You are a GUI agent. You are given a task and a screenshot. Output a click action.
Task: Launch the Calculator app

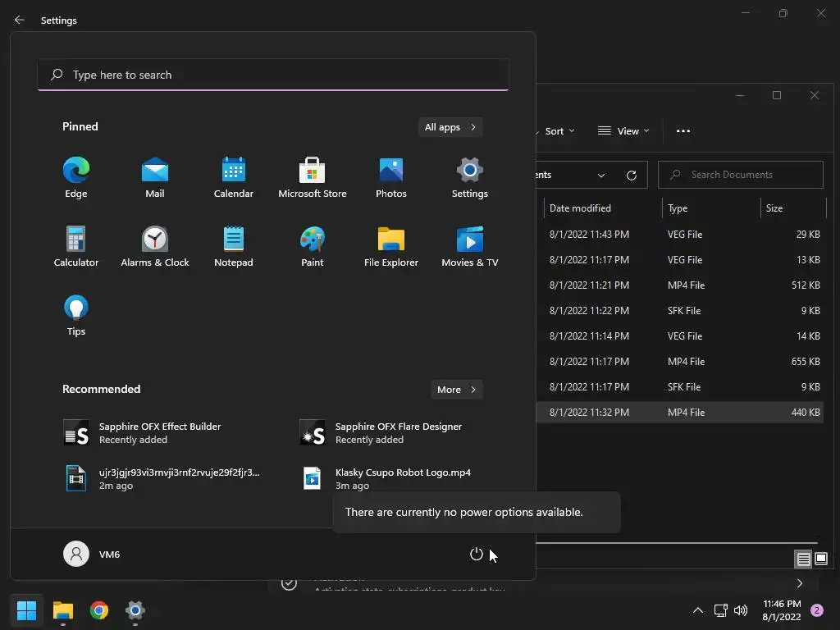click(76, 247)
